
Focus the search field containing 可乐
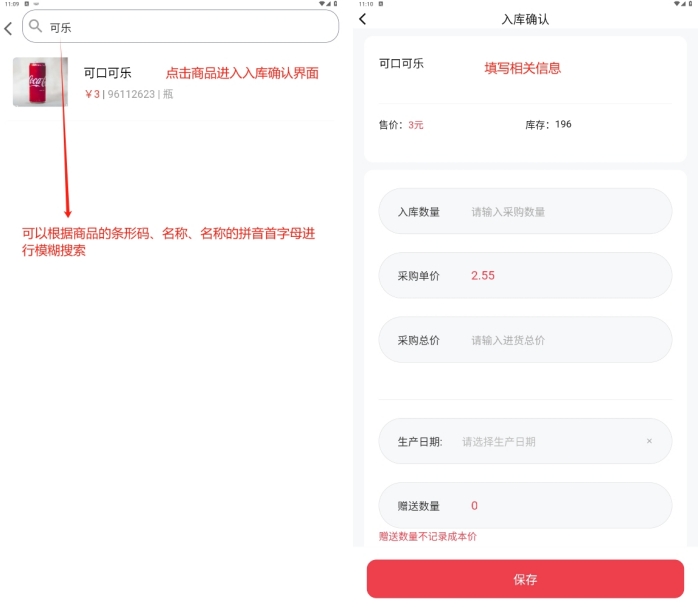[x=190, y=27]
